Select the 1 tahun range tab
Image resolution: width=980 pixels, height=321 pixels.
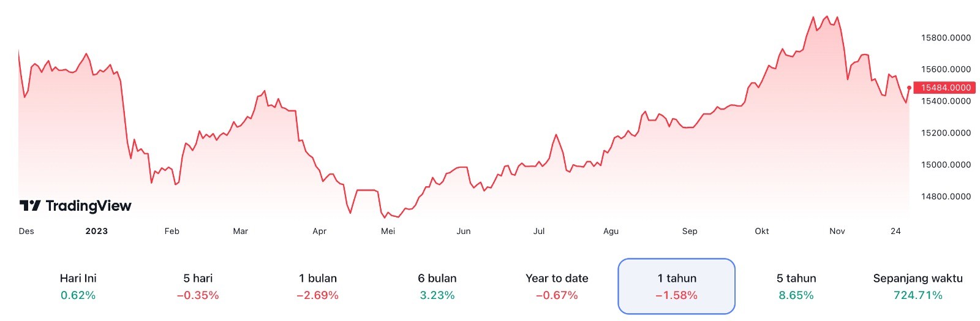point(676,286)
